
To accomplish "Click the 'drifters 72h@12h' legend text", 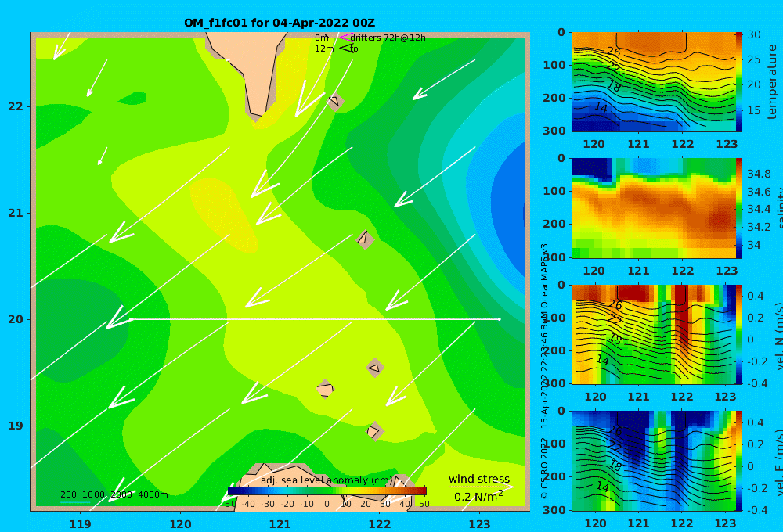I will pos(388,38).
